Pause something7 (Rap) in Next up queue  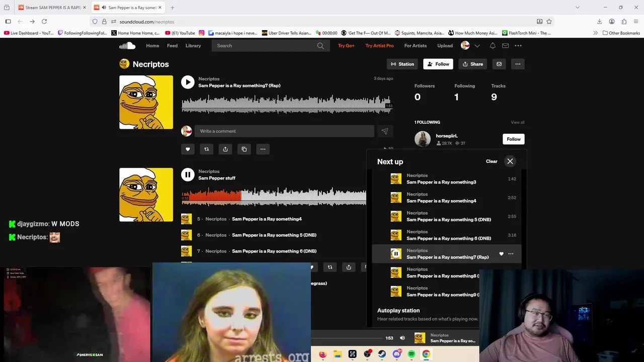coord(396,254)
